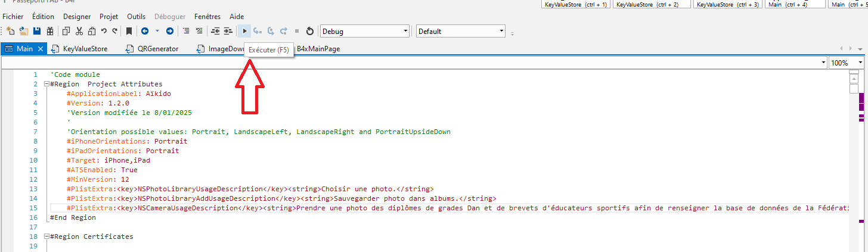This screenshot has width=868, height=252.
Task: Collapse the Certificates region
Action: [x=46, y=237]
